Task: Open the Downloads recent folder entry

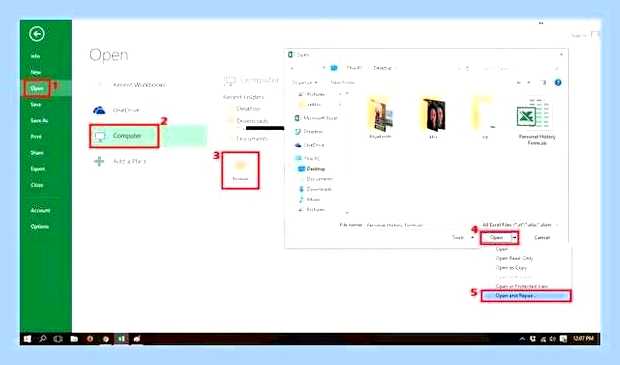Action: point(252,121)
